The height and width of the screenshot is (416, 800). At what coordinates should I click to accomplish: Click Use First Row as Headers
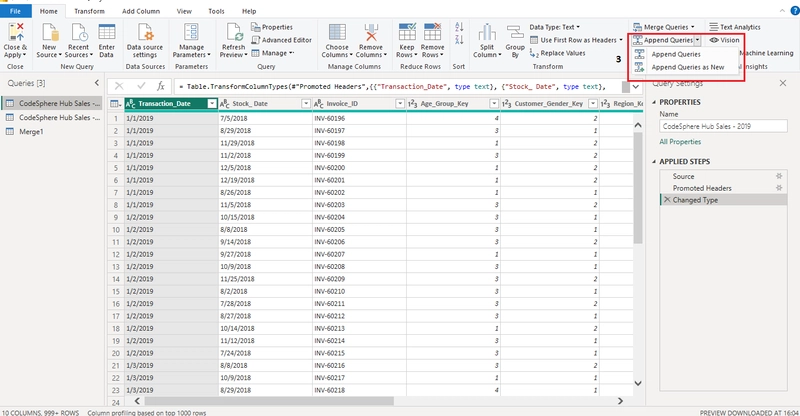(576, 40)
